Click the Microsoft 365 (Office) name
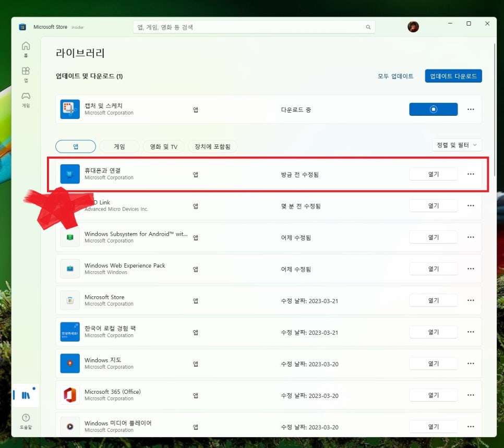The image size is (504, 448). click(113, 392)
